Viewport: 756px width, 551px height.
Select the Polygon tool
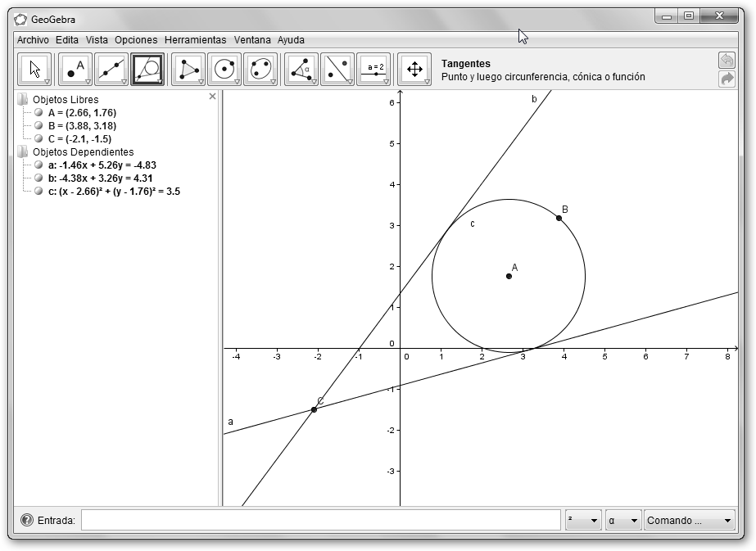click(x=188, y=70)
